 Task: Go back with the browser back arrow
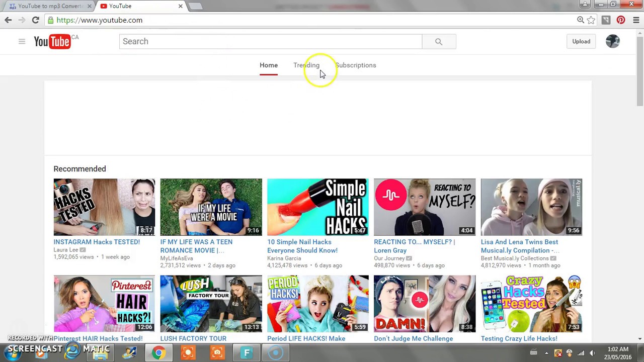(x=8, y=20)
